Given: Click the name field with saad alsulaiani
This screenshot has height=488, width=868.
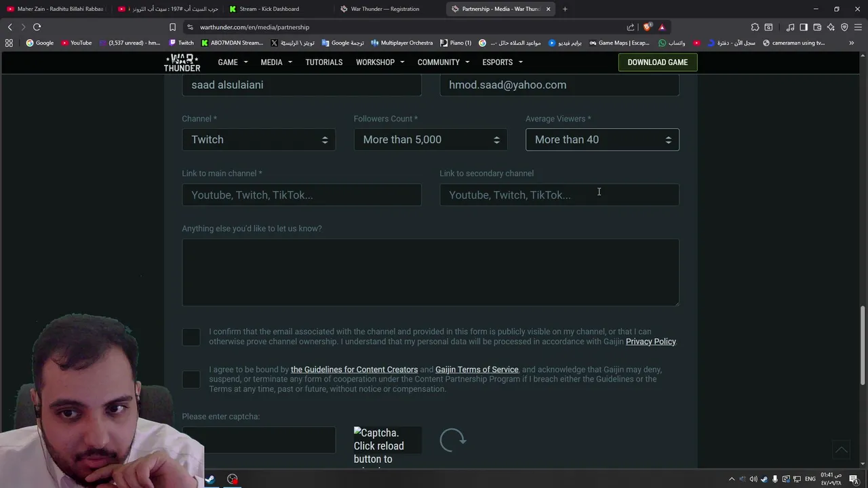Looking at the screenshot, I should 302,85.
